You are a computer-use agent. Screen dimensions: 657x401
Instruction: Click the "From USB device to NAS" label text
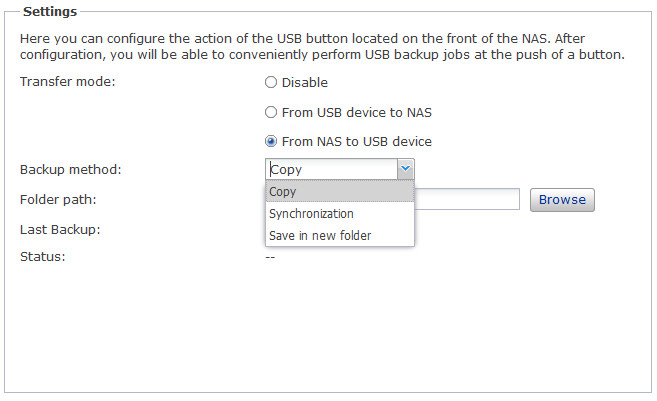[x=357, y=113]
